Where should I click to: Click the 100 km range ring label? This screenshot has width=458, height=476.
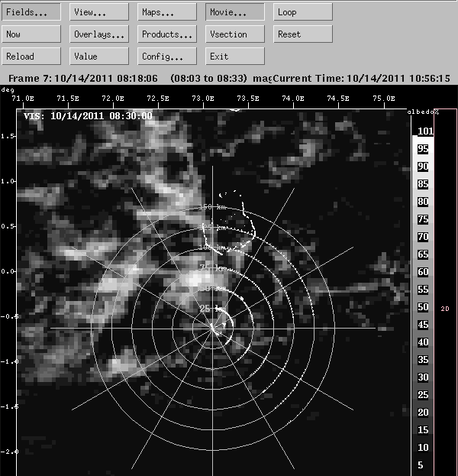(213, 248)
